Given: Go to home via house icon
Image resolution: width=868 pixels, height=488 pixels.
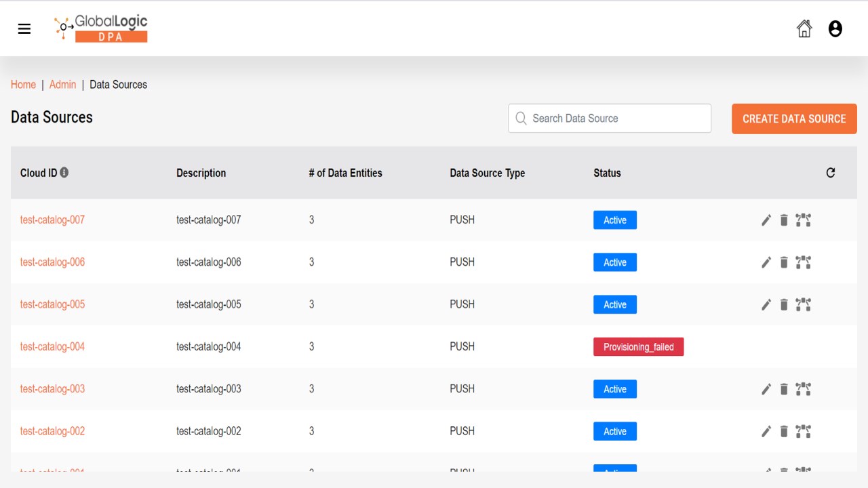Looking at the screenshot, I should (804, 28).
